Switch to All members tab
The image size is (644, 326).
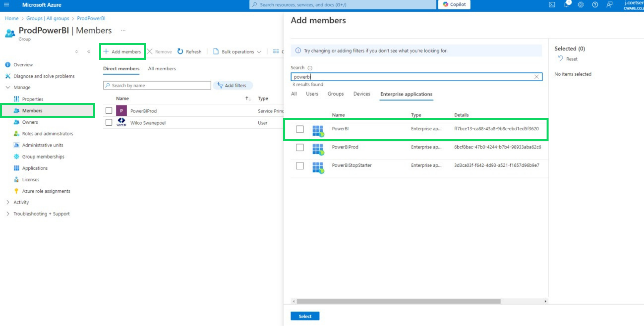point(162,68)
